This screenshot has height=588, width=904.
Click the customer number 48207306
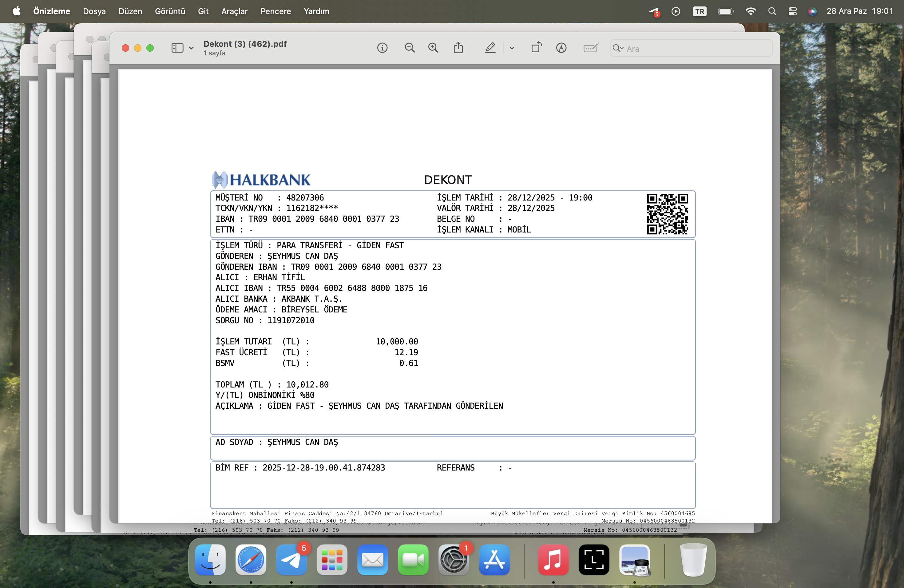click(x=305, y=197)
